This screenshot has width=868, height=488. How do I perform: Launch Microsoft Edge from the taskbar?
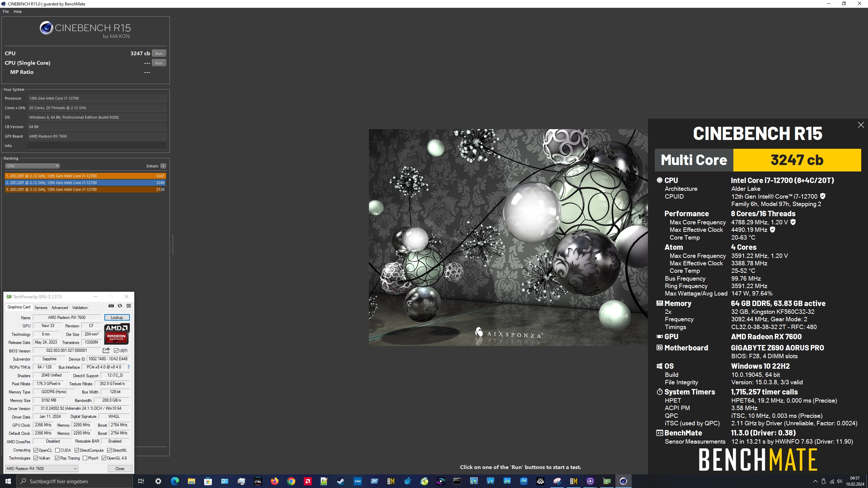click(175, 481)
